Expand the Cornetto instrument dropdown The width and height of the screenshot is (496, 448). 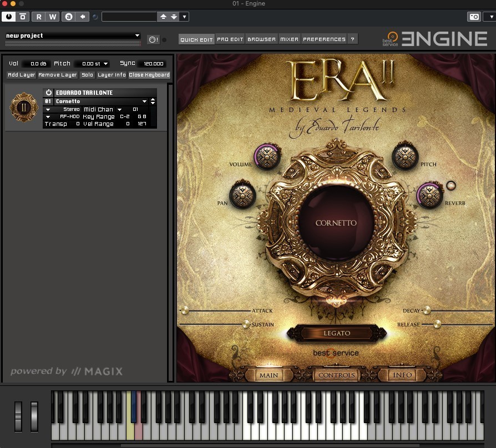point(145,101)
